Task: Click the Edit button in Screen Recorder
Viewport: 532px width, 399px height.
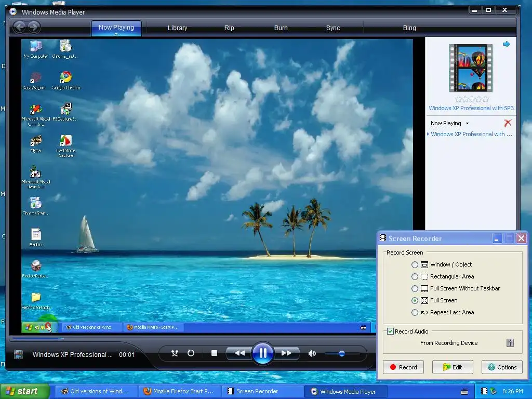Action: tap(453, 367)
